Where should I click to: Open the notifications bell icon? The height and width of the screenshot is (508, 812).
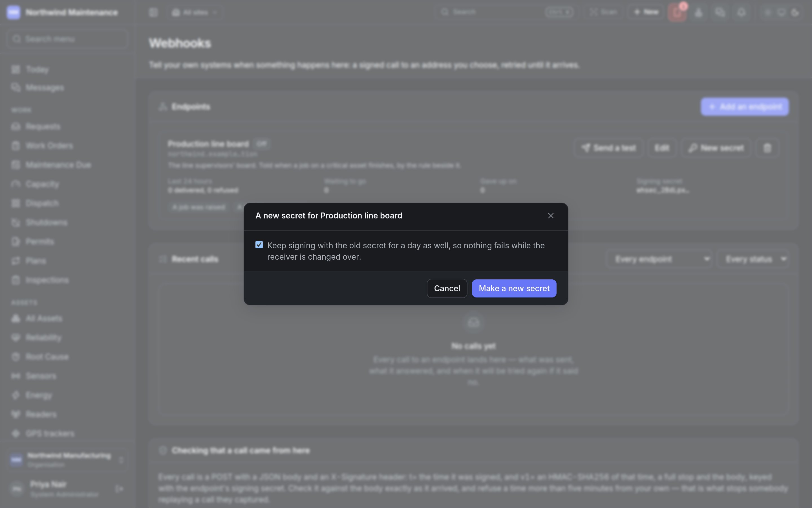[x=741, y=12]
